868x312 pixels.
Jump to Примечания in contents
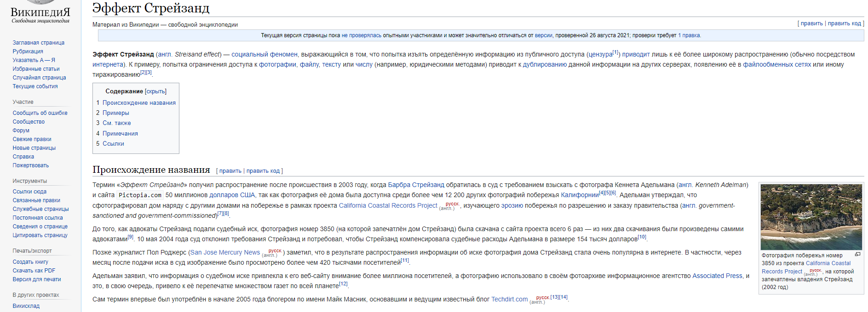point(120,134)
